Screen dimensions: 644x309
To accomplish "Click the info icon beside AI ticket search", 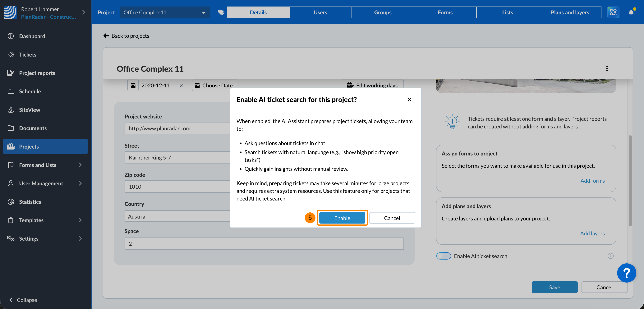I will (x=610, y=256).
